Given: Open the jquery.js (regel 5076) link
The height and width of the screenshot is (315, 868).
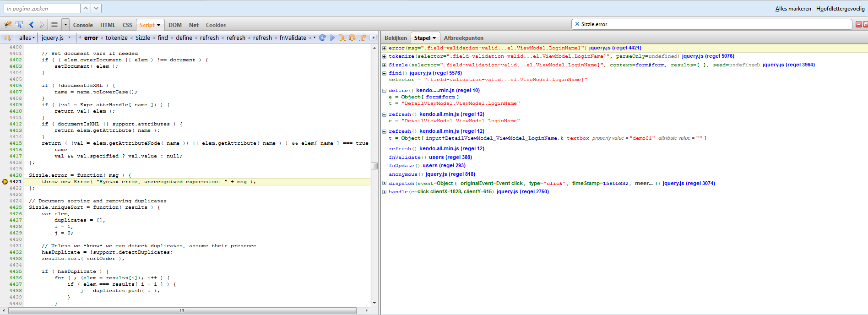Looking at the screenshot, I should pos(708,56).
